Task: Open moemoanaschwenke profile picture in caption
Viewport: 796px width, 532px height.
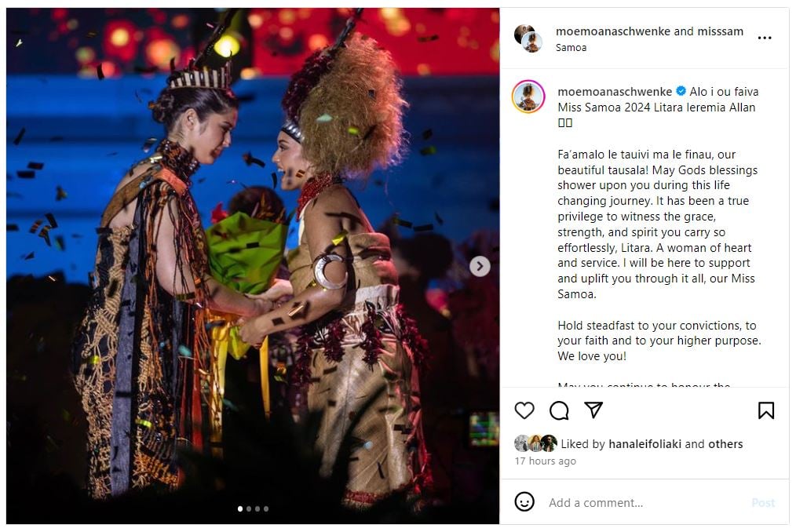Action: click(528, 97)
